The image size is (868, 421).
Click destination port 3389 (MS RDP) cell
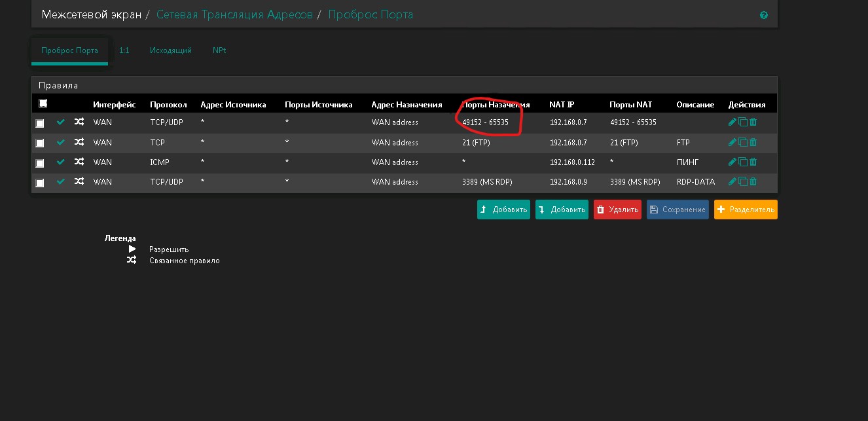tap(487, 182)
